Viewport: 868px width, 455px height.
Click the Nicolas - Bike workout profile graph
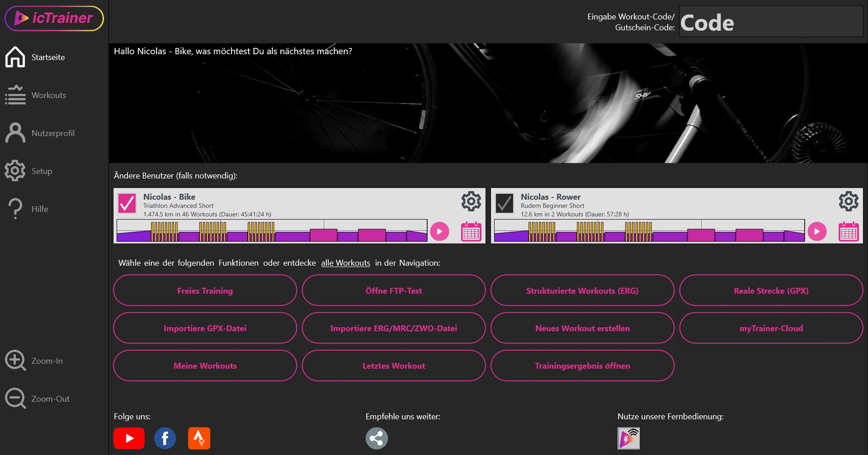pos(272,231)
